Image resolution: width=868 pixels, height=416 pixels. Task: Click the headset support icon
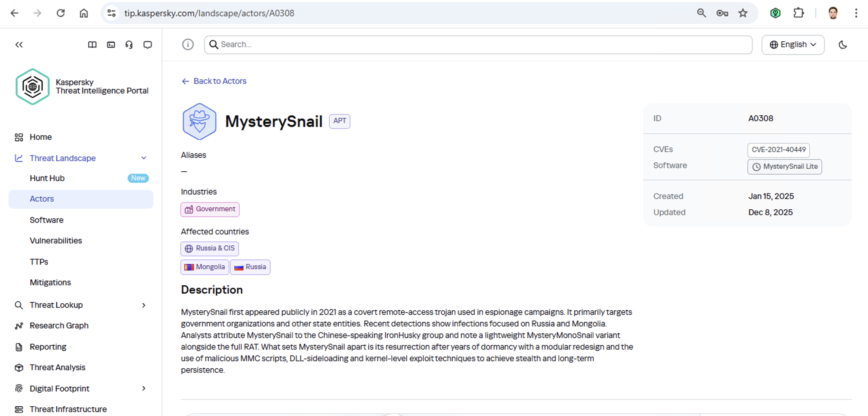(x=129, y=44)
